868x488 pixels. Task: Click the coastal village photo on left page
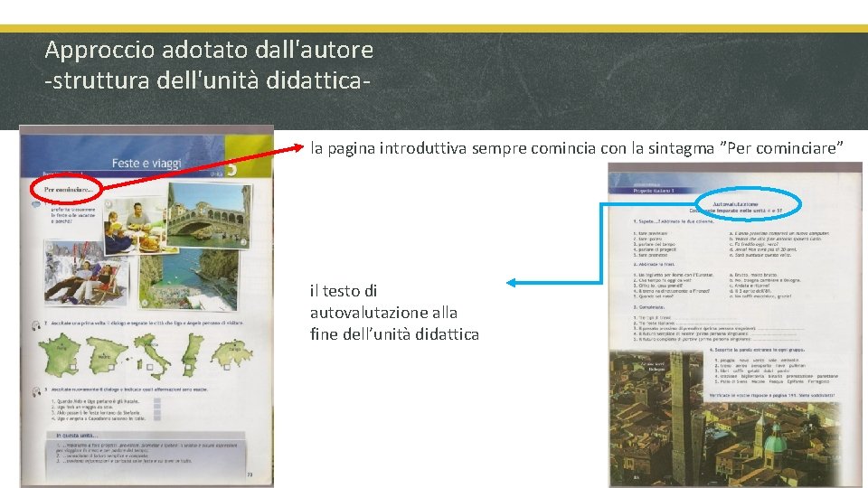click(x=190, y=279)
